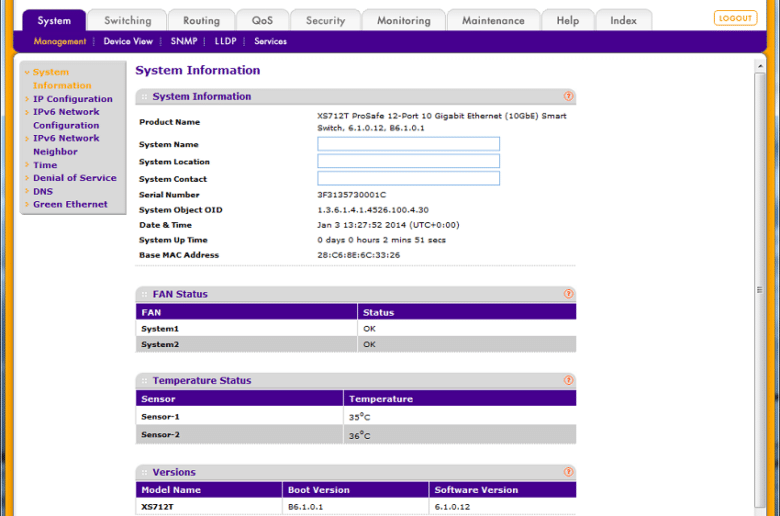
Task: Open the Help tab
Action: [568, 20]
